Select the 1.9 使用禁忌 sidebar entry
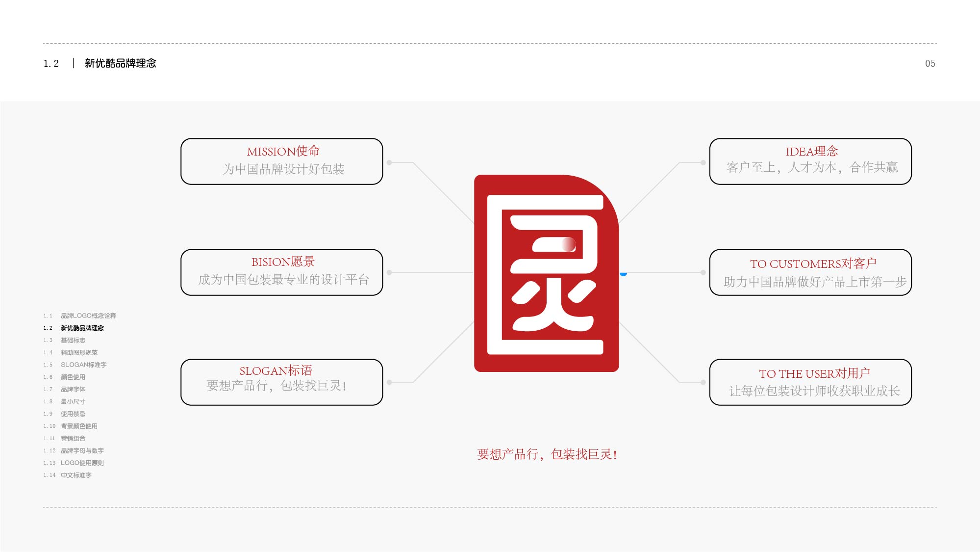 tap(72, 414)
